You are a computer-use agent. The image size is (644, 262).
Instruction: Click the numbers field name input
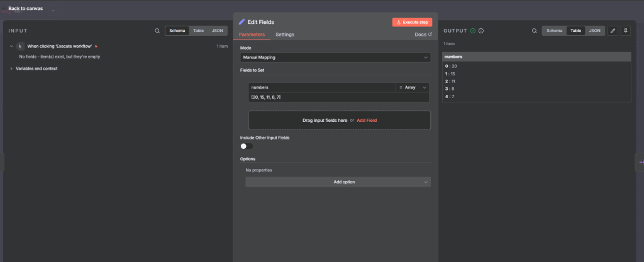[x=321, y=87]
